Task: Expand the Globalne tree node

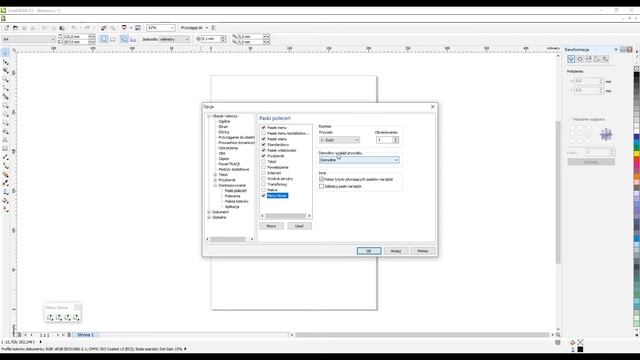Action: (x=209, y=218)
